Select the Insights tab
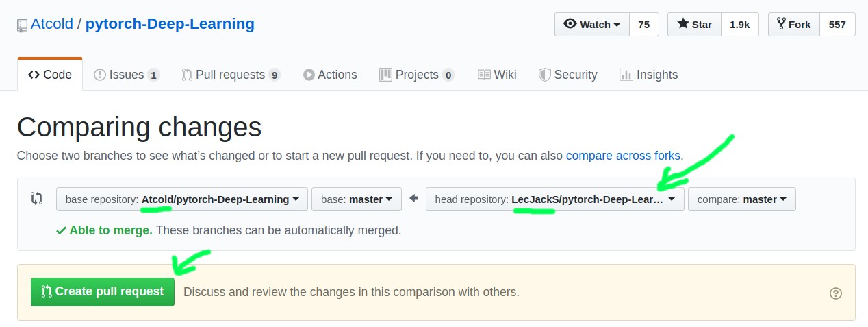 coord(648,75)
